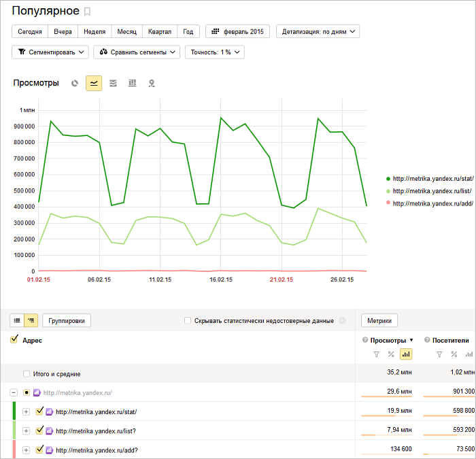Filter by Посетители metric values
This screenshot has height=459, width=476.
pyautogui.click(x=439, y=354)
